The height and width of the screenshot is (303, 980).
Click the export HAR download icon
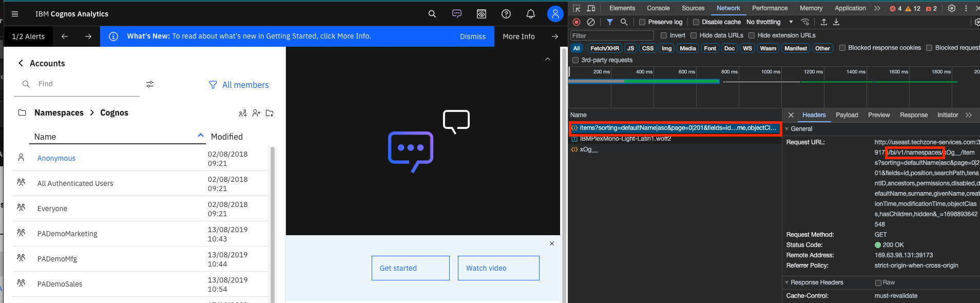pyautogui.click(x=836, y=22)
